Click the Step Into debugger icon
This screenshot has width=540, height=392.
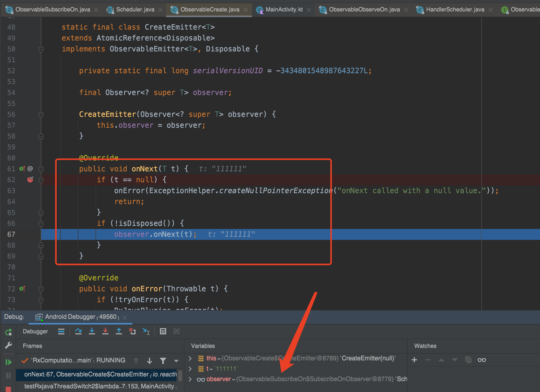pos(92,331)
